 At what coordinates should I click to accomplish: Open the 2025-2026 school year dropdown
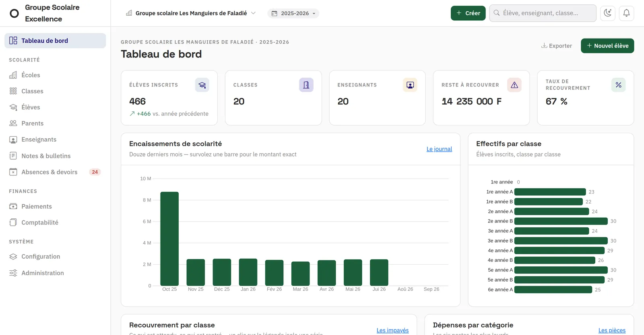pos(293,13)
